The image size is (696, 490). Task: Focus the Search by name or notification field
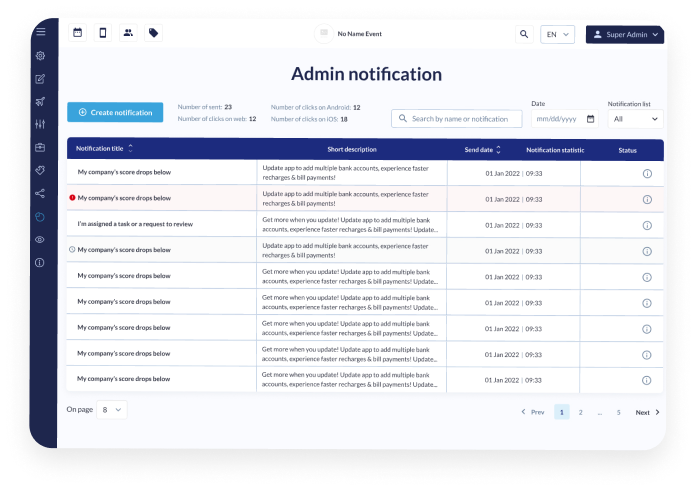click(457, 119)
